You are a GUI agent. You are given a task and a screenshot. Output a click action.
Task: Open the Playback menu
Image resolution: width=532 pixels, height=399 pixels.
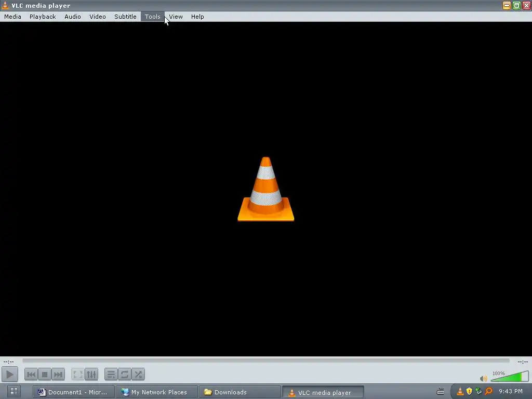pos(43,17)
